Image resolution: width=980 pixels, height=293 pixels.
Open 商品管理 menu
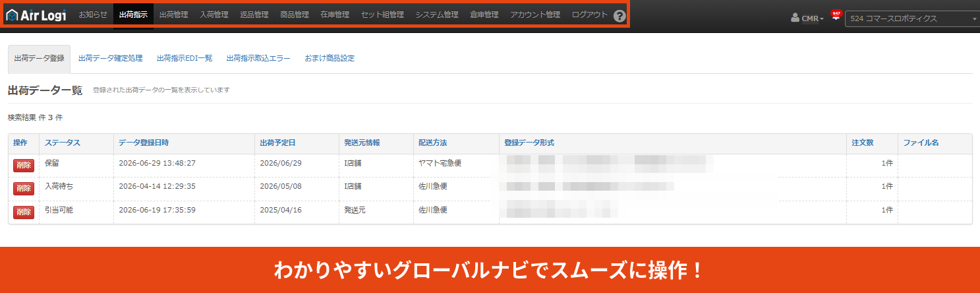click(x=294, y=15)
